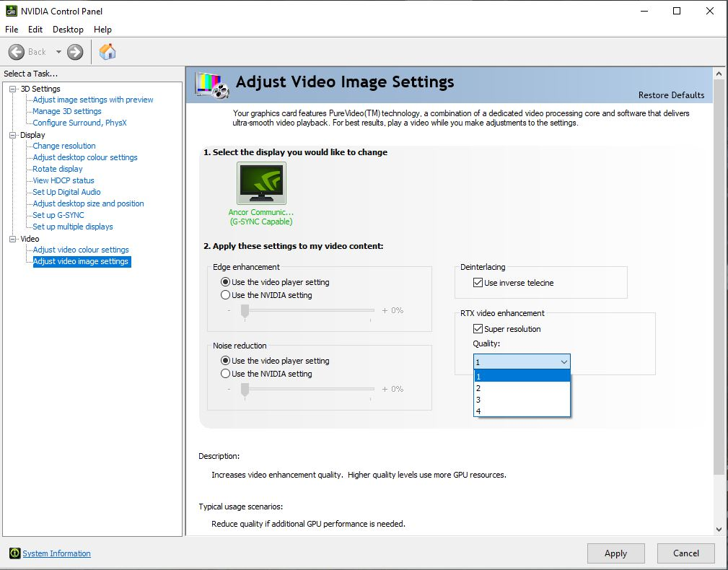728x570 pixels.
Task: Collapse the 3D Settings tree node
Action: tap(12, 89)
